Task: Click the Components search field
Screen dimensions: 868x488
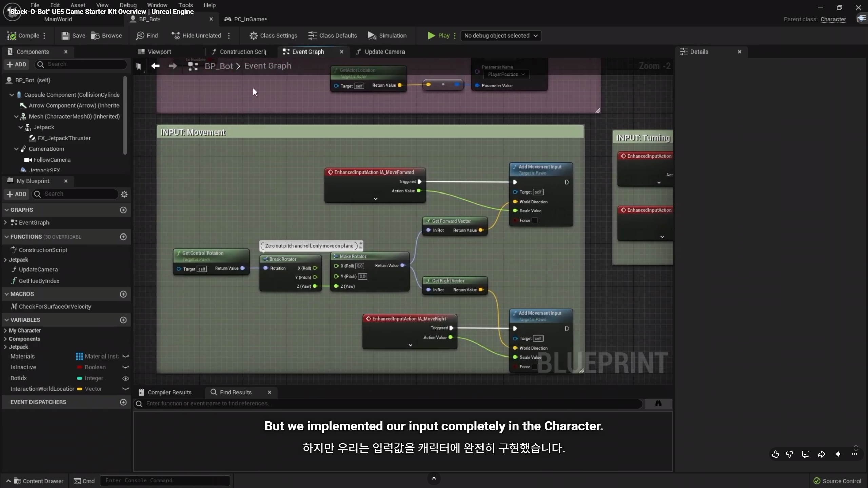Action: pyautogui.click(x=81, y=64)
